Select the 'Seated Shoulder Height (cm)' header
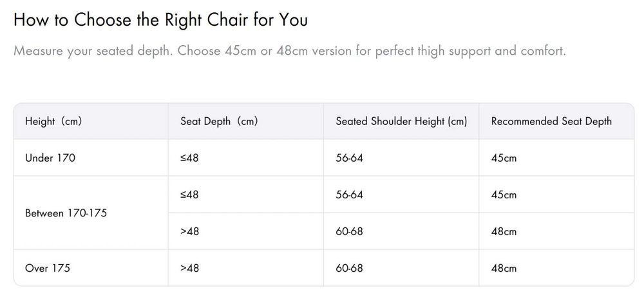The image size is (644, 295). 401,121
